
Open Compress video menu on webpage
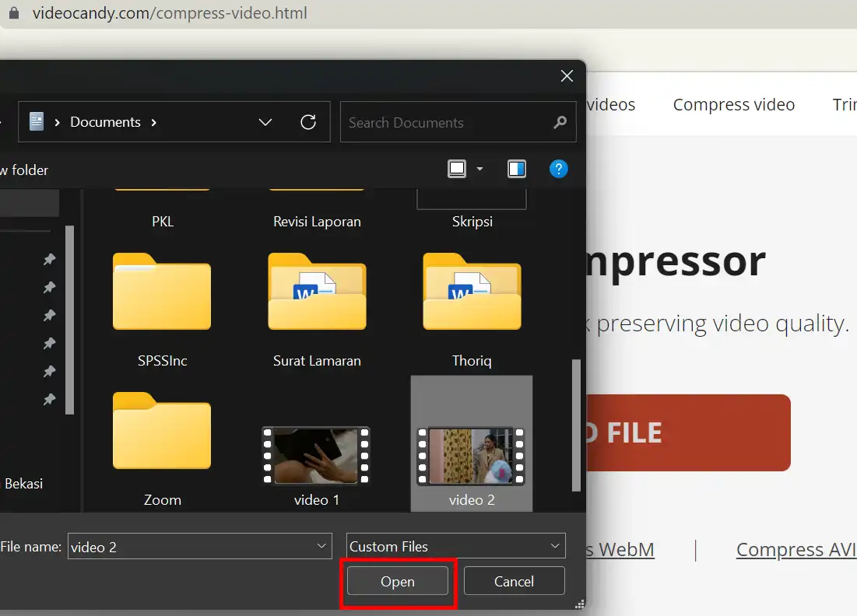pyautogui.click(x=733, y=104)
